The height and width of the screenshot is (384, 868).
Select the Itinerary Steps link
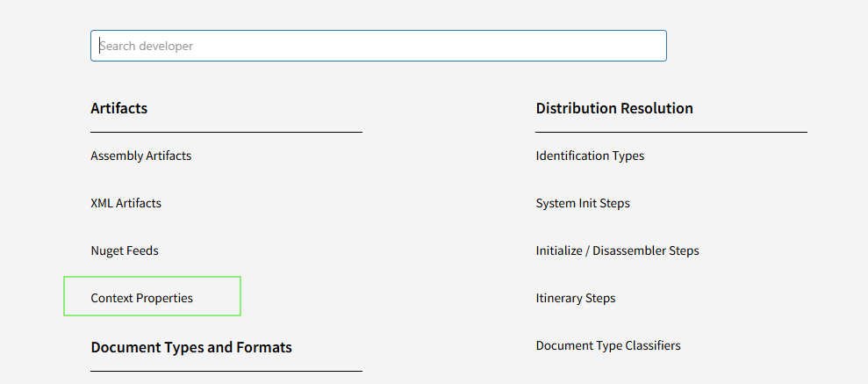[576, 298]
